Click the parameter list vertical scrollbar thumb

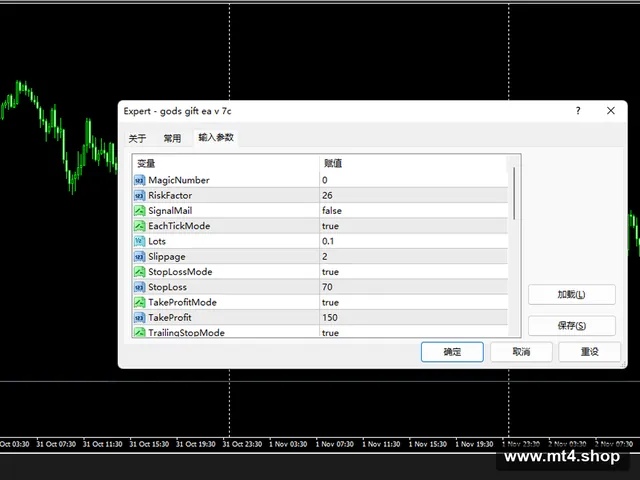(x=514, y=193)
